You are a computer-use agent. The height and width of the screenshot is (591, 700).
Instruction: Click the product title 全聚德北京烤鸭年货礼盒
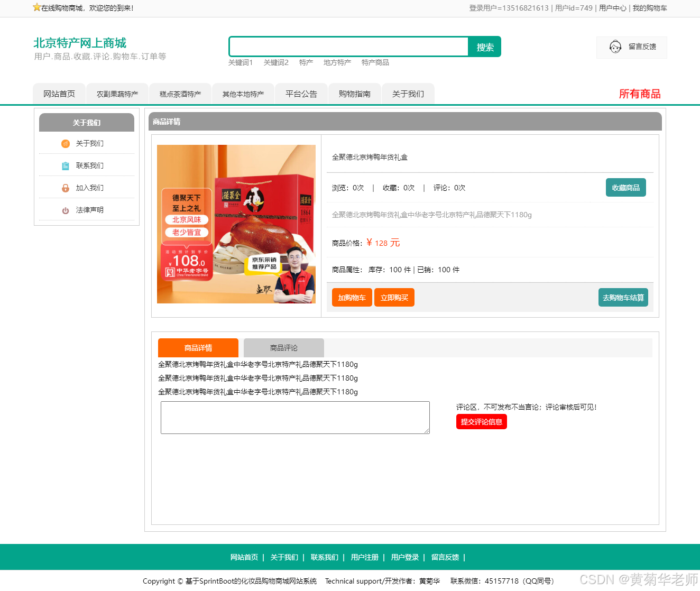coord(370,157)
